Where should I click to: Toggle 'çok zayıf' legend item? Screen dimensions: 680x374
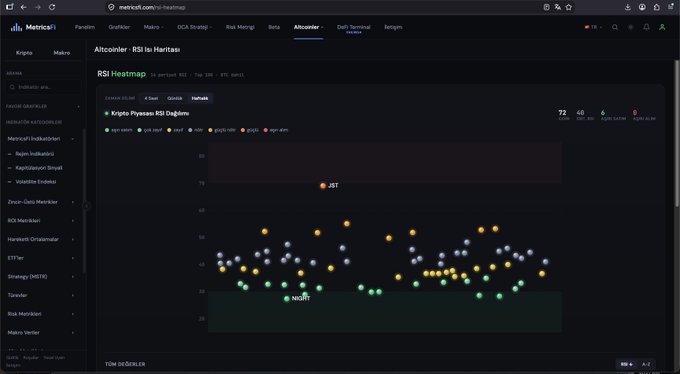[x=150, y=130]
